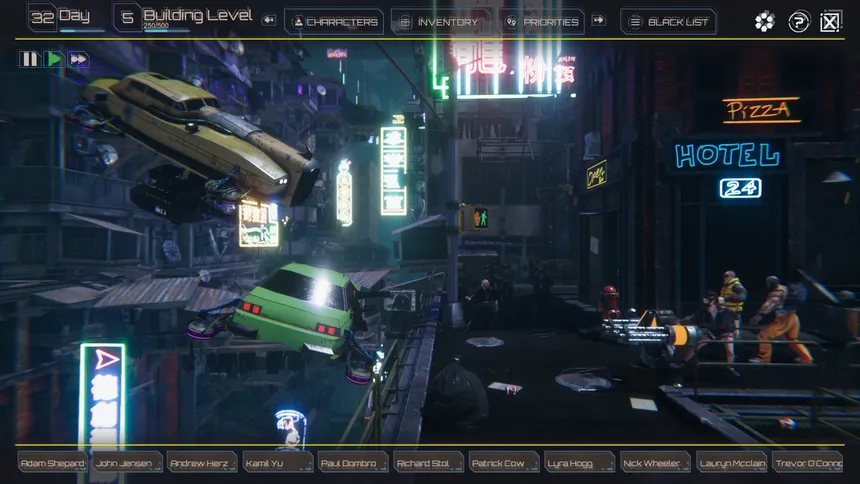Select character Nick Wheeler
This screenshot has width=860, height=484.
click(x=655, y=463)
